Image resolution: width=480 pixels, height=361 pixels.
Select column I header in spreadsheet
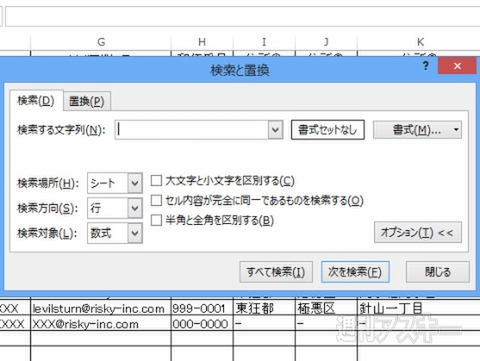[264, 42]
